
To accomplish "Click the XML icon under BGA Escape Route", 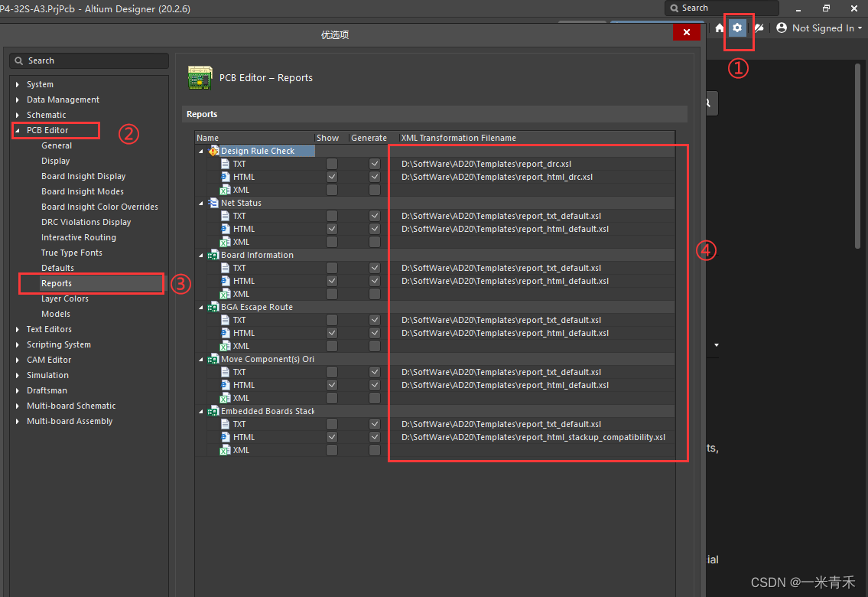I will click(x=227, y=345).
